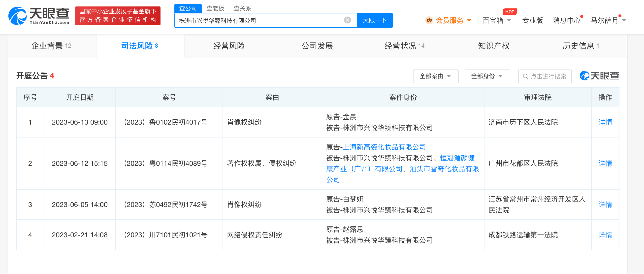Open the 司法风险 tab
644x274 pixels.
[140, 46]
